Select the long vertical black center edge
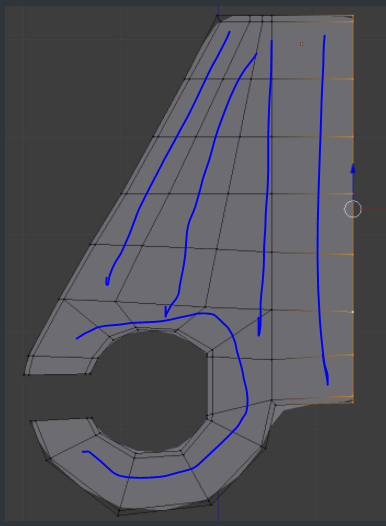 (x=271, y=208)
